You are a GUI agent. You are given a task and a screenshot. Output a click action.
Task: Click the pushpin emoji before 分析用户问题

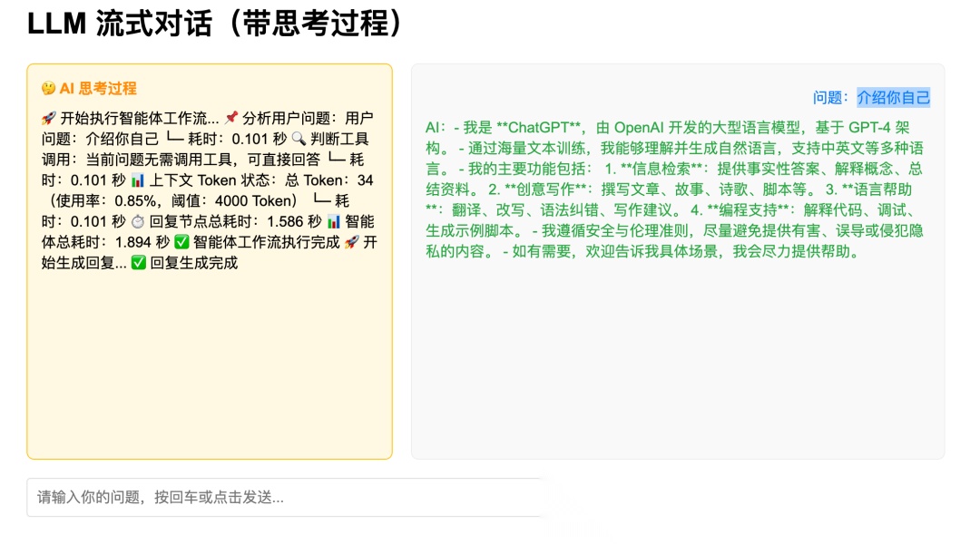click(231, 118)
